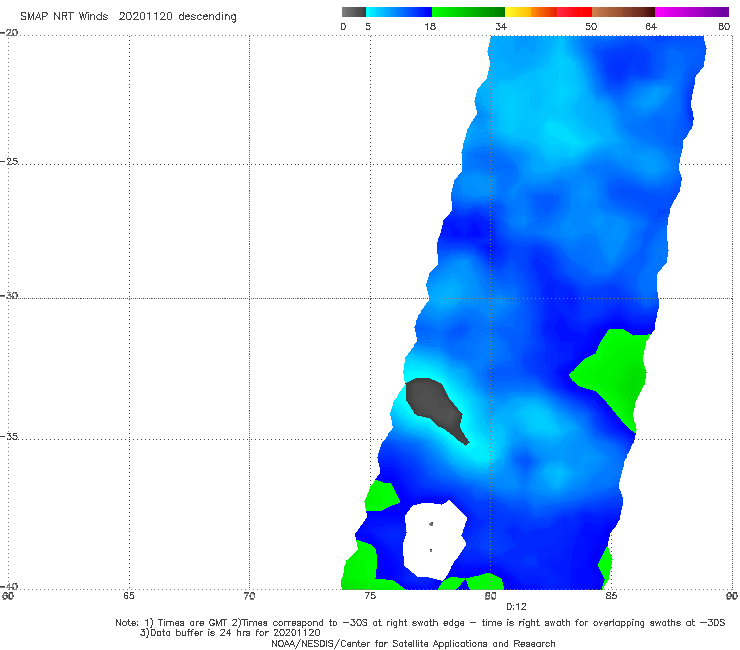Click the longitude label "80"

click(490, 596)
